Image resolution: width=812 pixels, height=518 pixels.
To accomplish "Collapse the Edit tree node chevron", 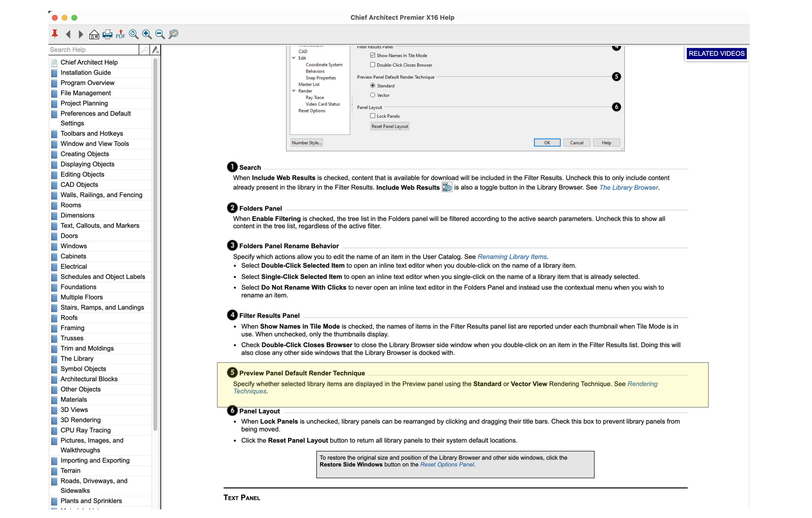I will 294,58.
